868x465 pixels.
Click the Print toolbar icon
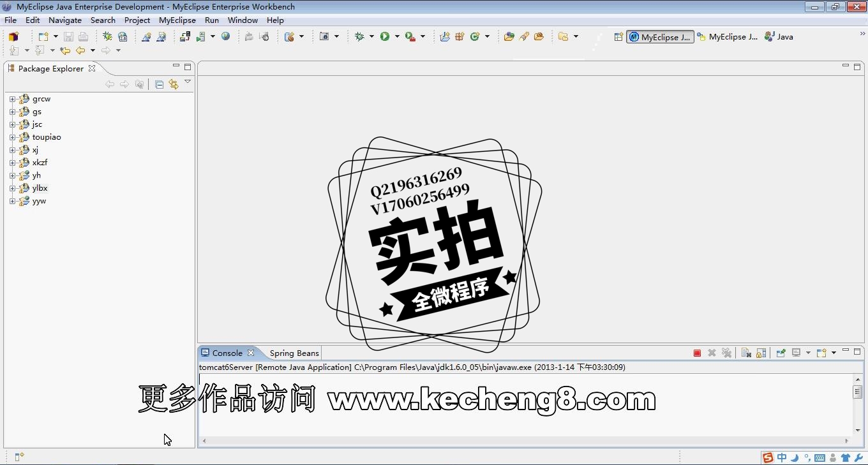83,37
